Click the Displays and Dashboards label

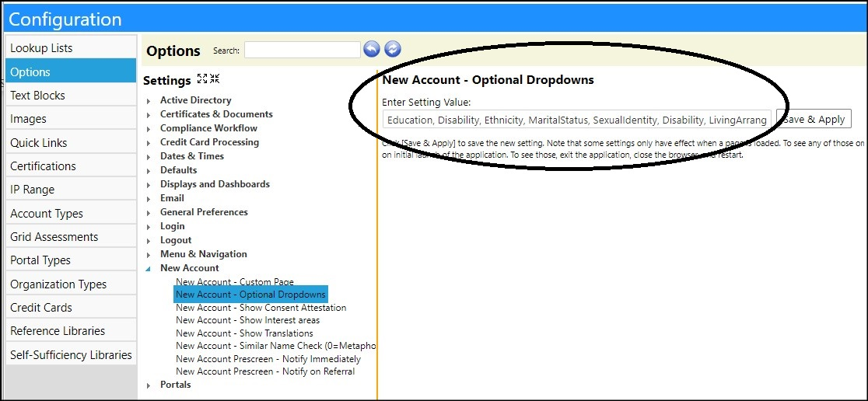215,183
